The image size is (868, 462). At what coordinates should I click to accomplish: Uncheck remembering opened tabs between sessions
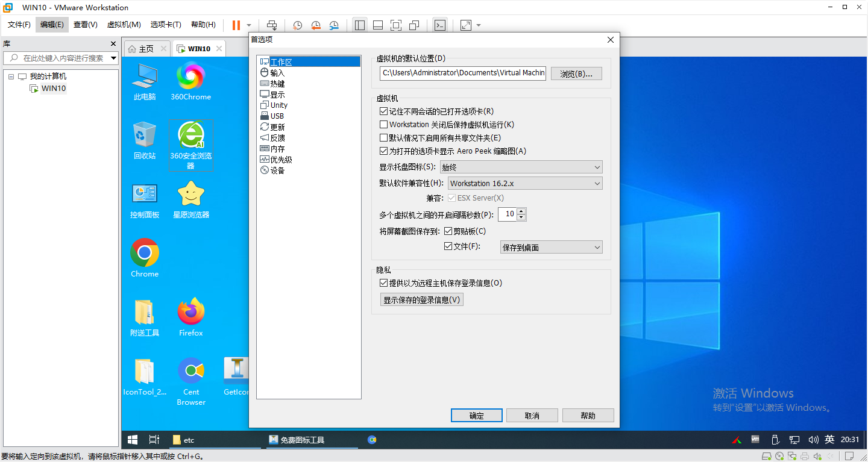coord(383,111)
